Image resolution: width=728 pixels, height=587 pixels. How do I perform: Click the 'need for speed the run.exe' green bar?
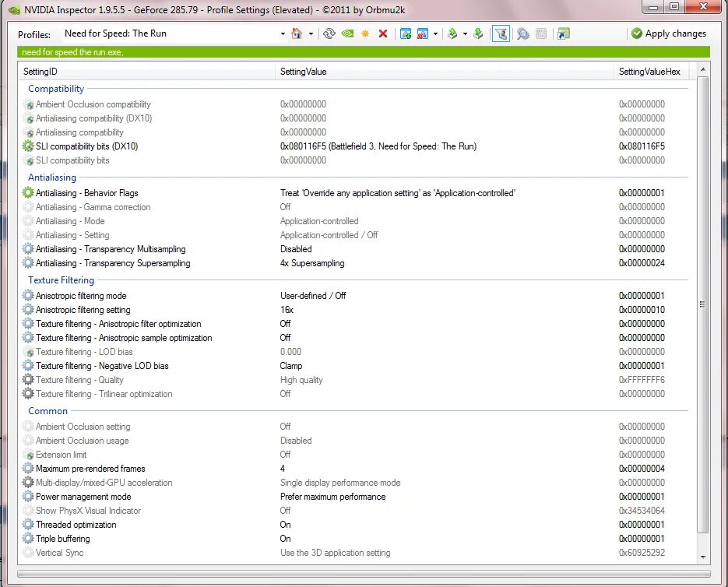[364, 52]
